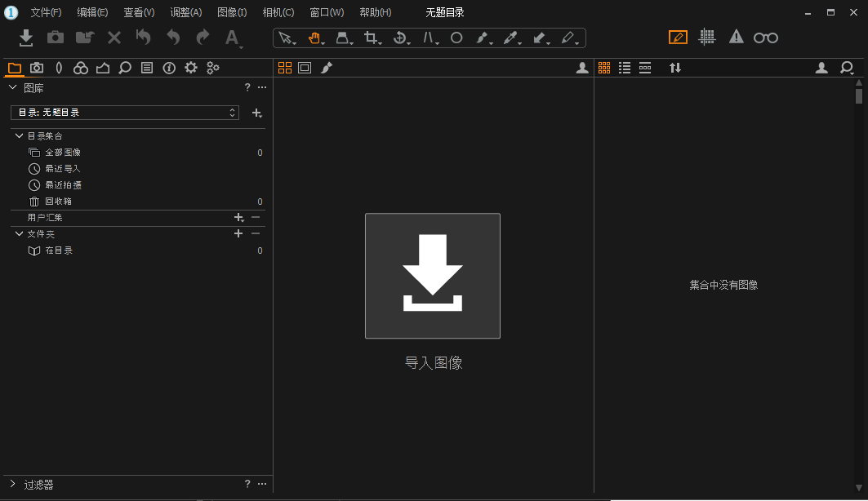Switch browser to list view
Viewport: 868px width, 501px height.
(625, 68)
